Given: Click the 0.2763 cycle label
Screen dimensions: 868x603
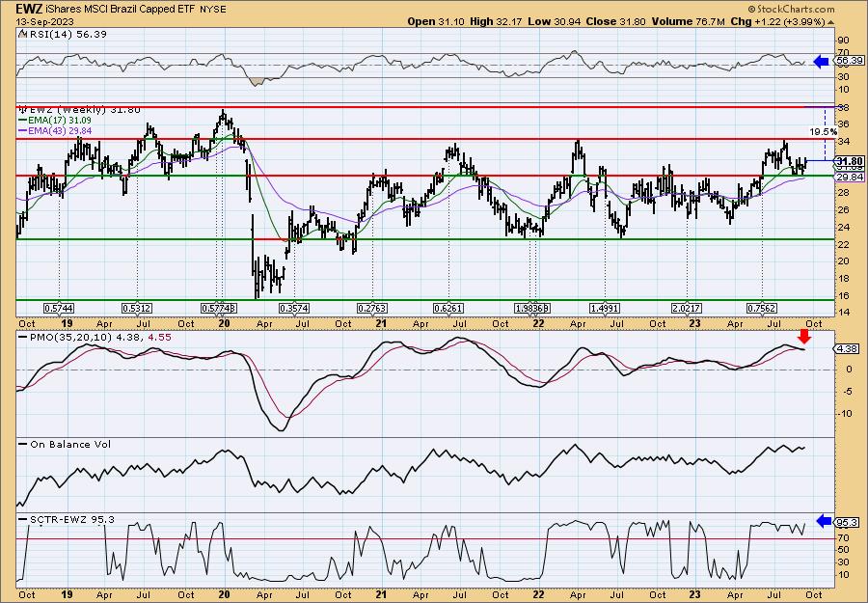Looking at the screenshot, I should (372, 308).
